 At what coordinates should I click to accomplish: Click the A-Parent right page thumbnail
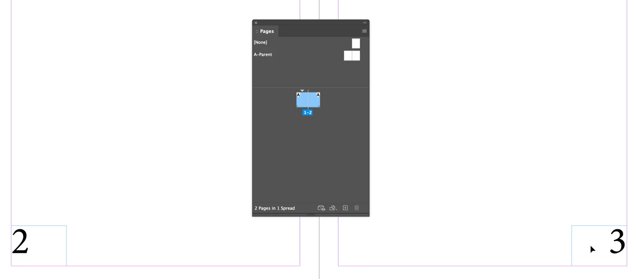point(356,56)
